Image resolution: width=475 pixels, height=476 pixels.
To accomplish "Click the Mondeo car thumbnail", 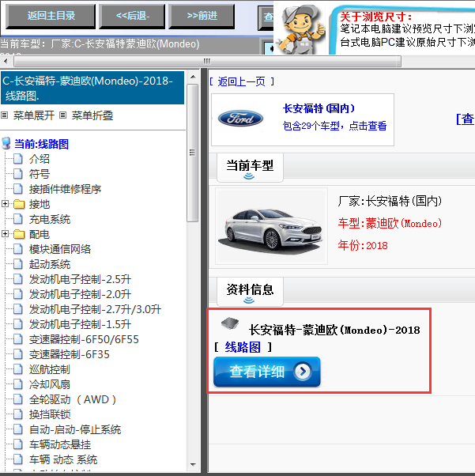I will [x=271, y=226].
